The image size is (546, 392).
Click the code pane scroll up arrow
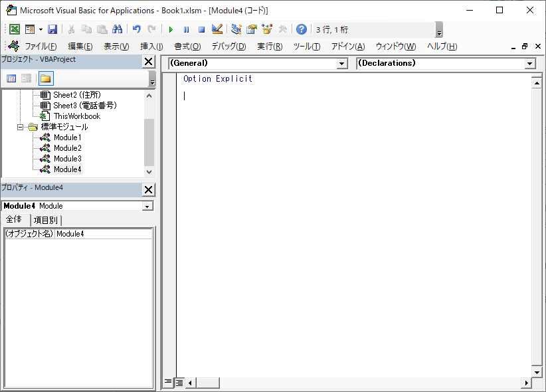click(537, 82)
